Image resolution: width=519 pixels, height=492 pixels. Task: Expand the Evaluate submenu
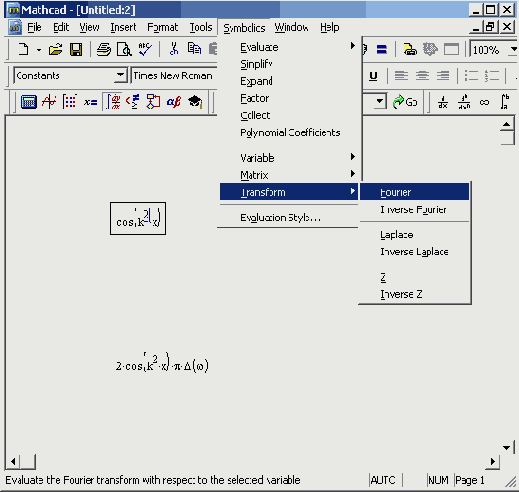click(x=289, y=47)
